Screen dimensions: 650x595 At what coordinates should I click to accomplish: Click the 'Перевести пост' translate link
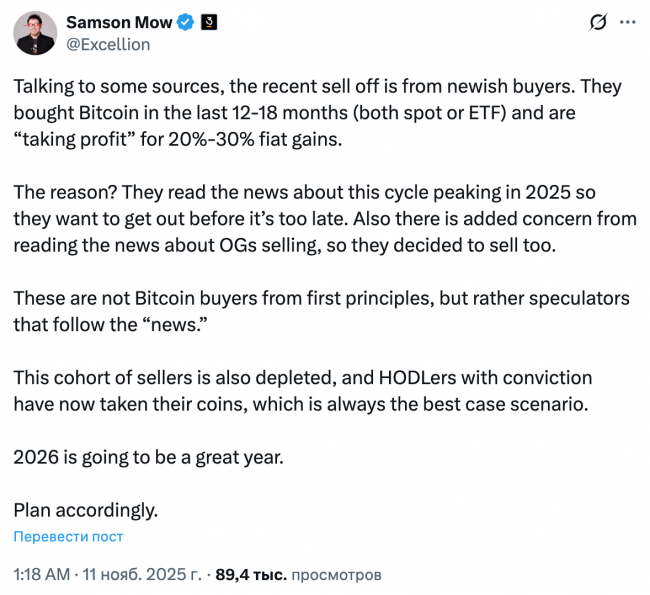[x=68, y=537]
